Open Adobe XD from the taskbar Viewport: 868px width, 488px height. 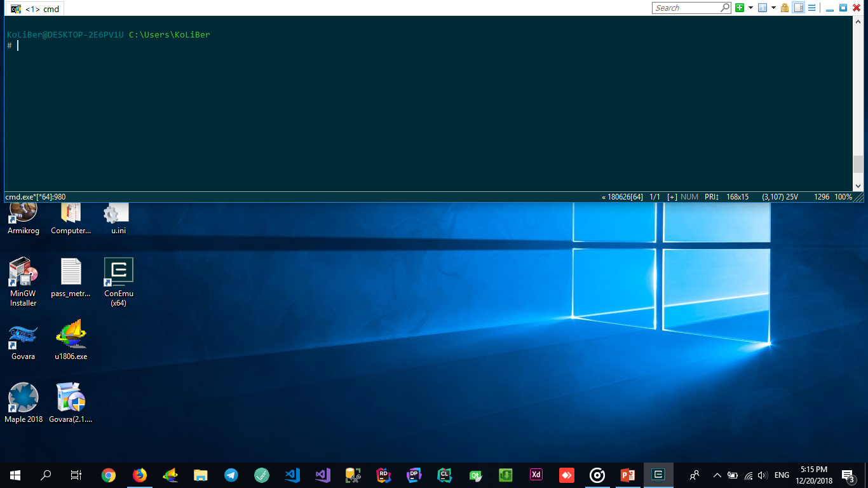click(x=536, y=475)
